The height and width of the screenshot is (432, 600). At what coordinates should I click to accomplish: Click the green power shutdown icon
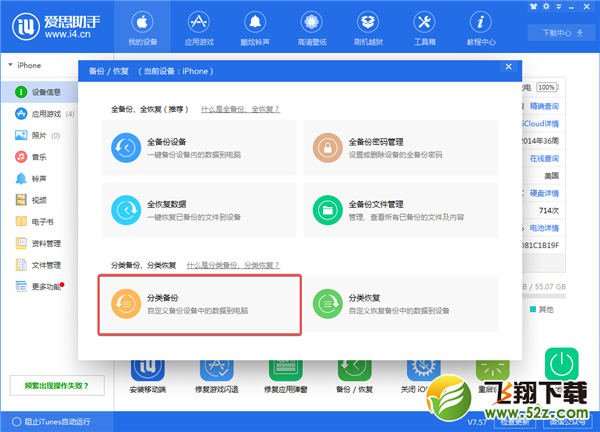pyautogui.click(x=561, y=364)
